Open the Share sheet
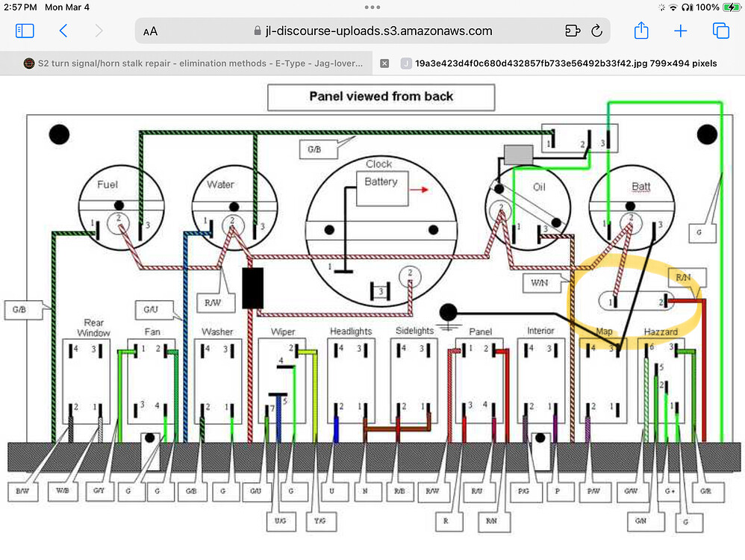Viewport: 745px width, 560px height. [641, 31]
